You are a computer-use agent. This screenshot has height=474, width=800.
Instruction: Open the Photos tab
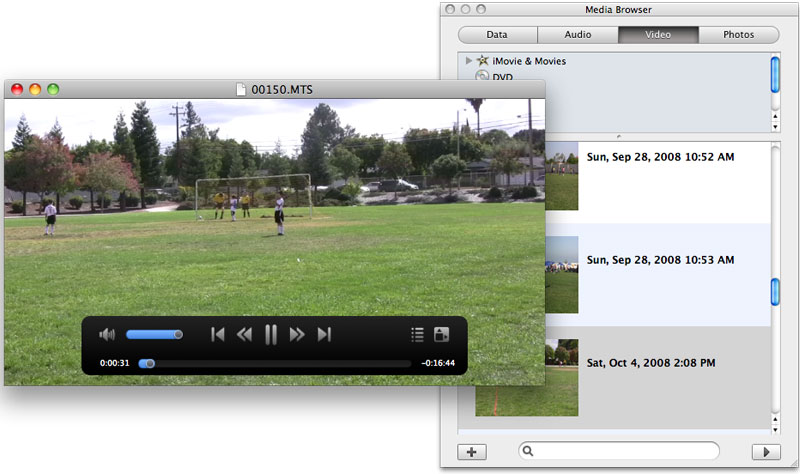tap(738, 35)
